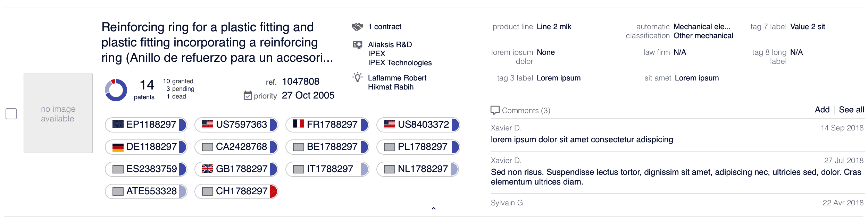This screenshot has height=222, width=868.
Task: Click the no image available thumbnail
Action: pos(58,113)
